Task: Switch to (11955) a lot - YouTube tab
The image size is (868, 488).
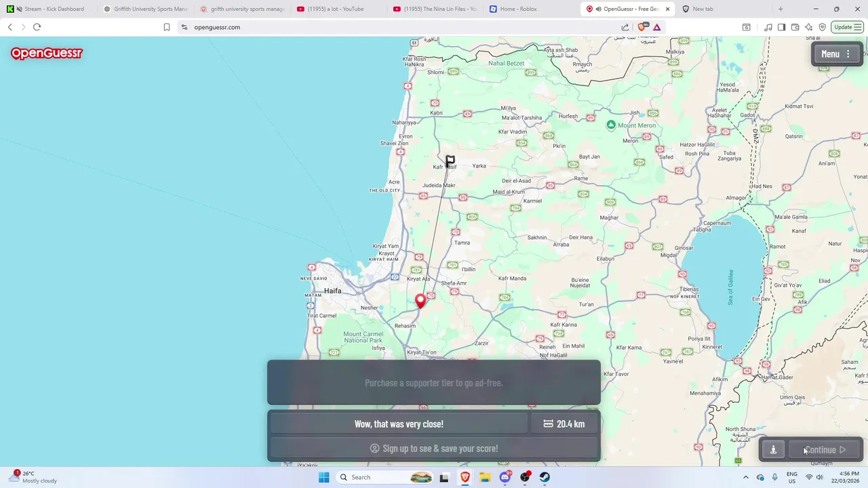Action: click(338, 9)
